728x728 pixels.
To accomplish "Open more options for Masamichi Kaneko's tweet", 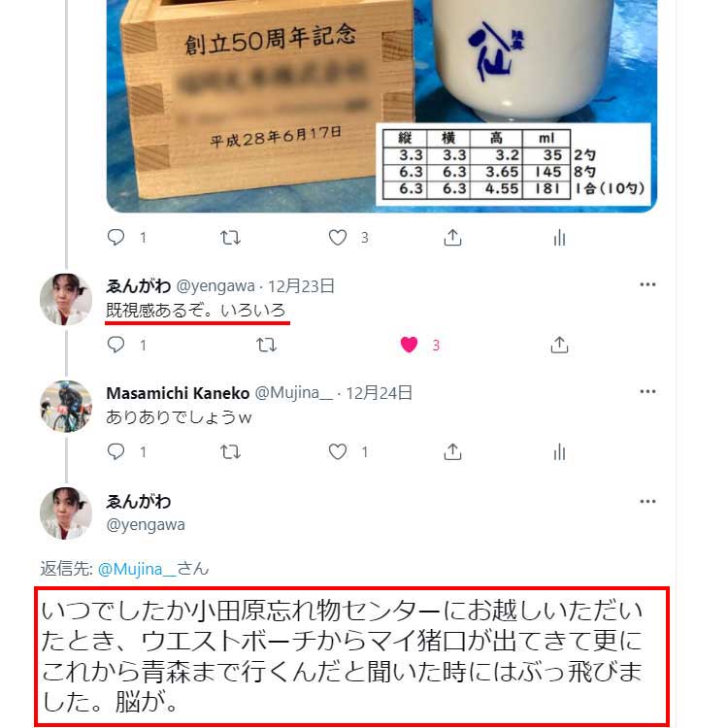I will [x=647, y=391].
